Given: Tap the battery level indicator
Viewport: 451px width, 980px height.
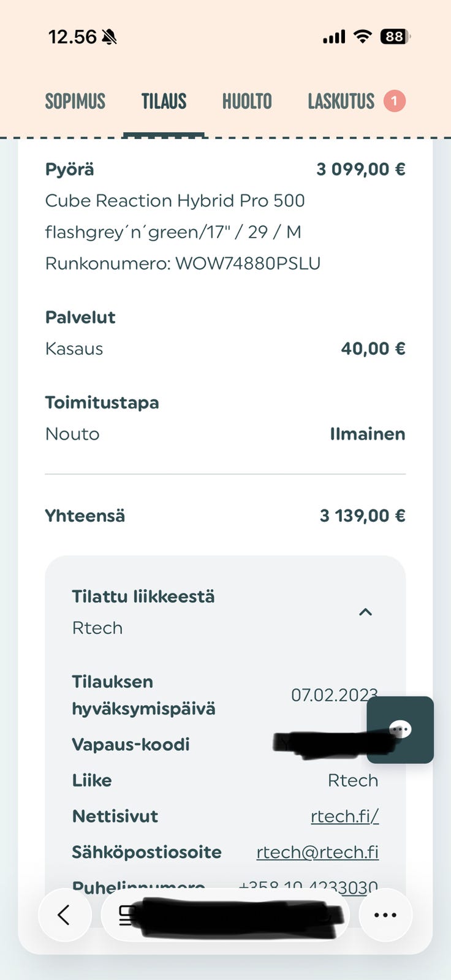Looking at the screenshot, I should (x=395, y=37).
